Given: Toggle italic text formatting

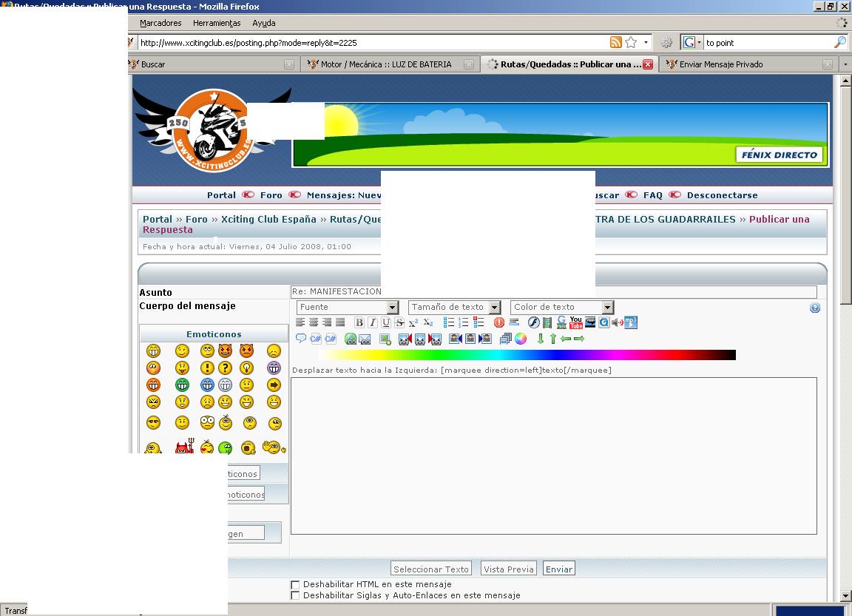Looking at the screenshot, I should (373, 322).
